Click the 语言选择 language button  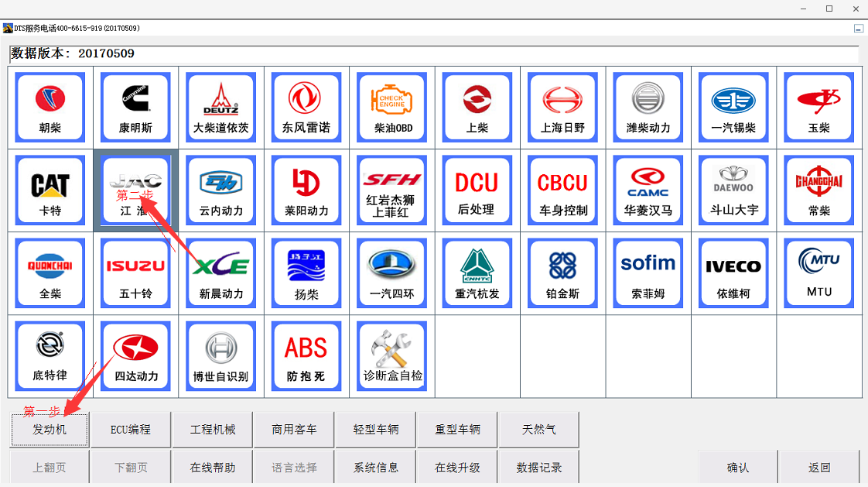(x=294, y=467)
